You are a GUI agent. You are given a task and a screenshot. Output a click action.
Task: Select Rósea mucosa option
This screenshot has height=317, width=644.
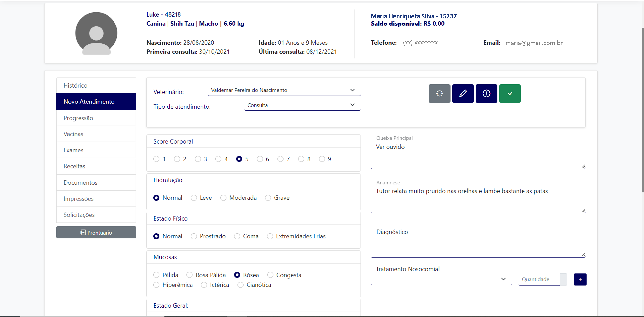[x=237, y=275]
